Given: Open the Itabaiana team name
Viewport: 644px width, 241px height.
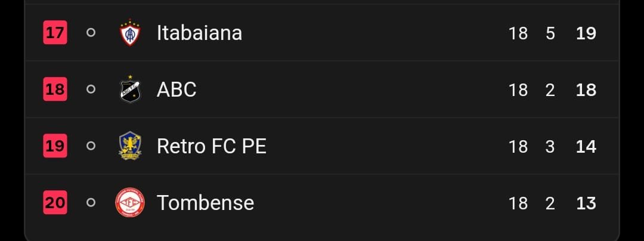Looking at the screenshot, I should (x=199, y=33).
